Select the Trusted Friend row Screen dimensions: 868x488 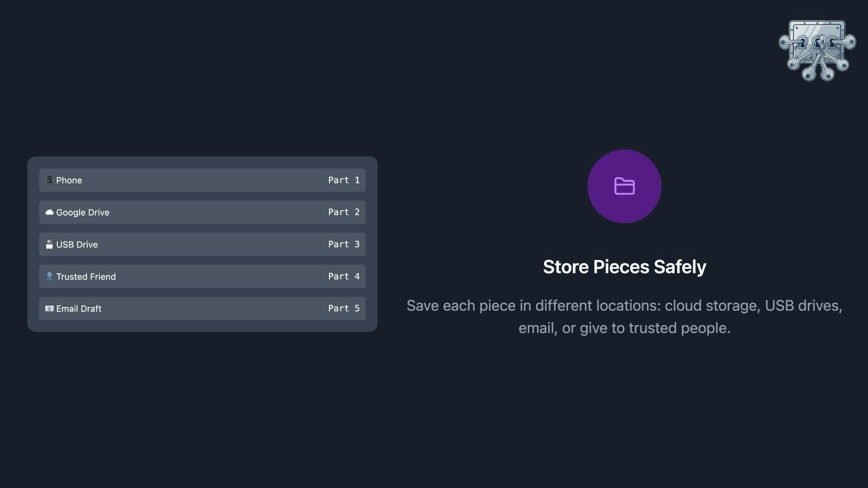coord(202,277)
